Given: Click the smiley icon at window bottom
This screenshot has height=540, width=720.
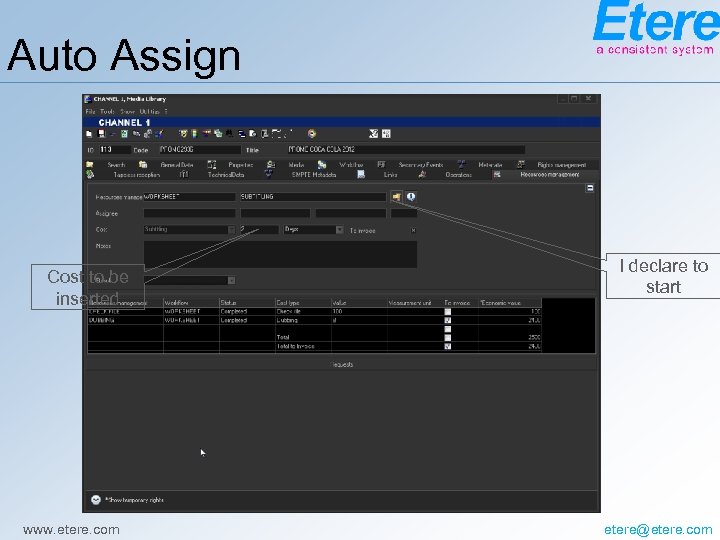Looking at the screenshot, I should (96, 500).
